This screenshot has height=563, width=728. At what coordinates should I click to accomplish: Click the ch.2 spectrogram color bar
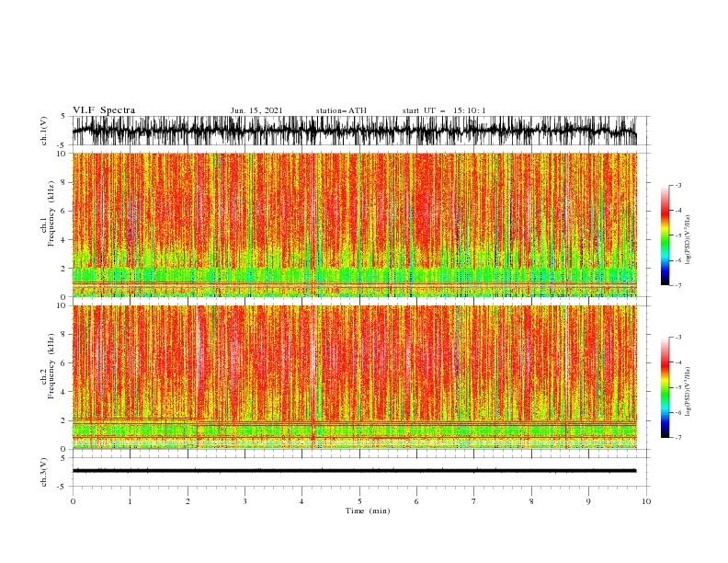pos(665,387)
